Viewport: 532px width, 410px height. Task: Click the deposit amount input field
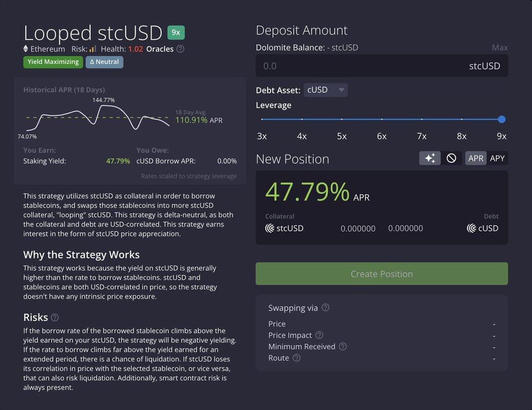(x=361, y=66)
